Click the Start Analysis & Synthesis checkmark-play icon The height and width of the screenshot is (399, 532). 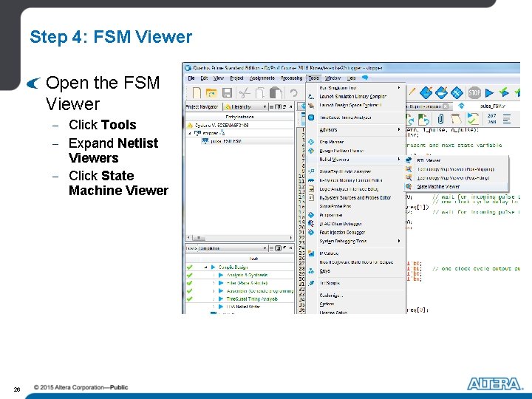[x=504, y=92]
